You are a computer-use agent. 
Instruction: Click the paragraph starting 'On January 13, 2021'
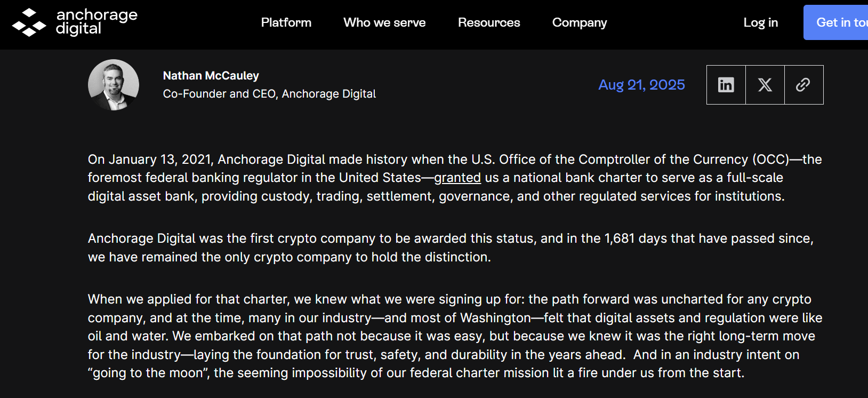tap(455, 178)
